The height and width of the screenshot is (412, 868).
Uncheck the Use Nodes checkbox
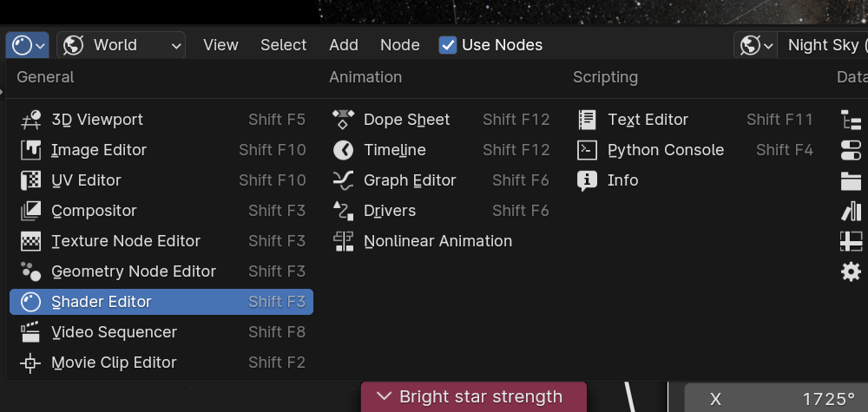[448, 45]
